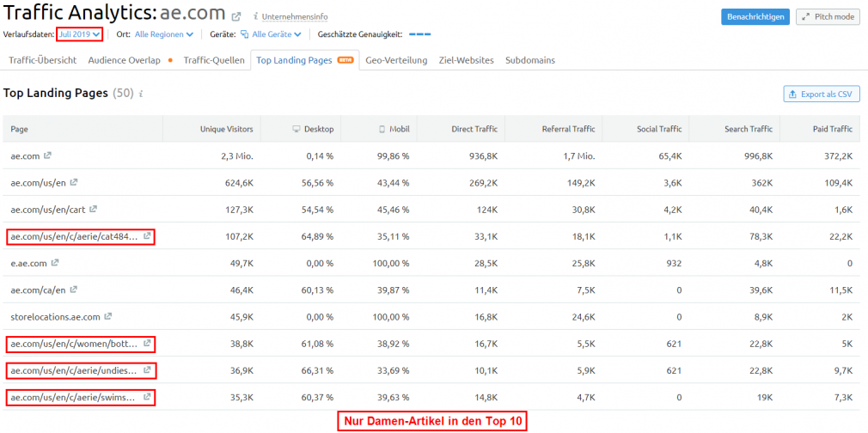Open the storelocations.ae.com page link

tap(55, 317)
